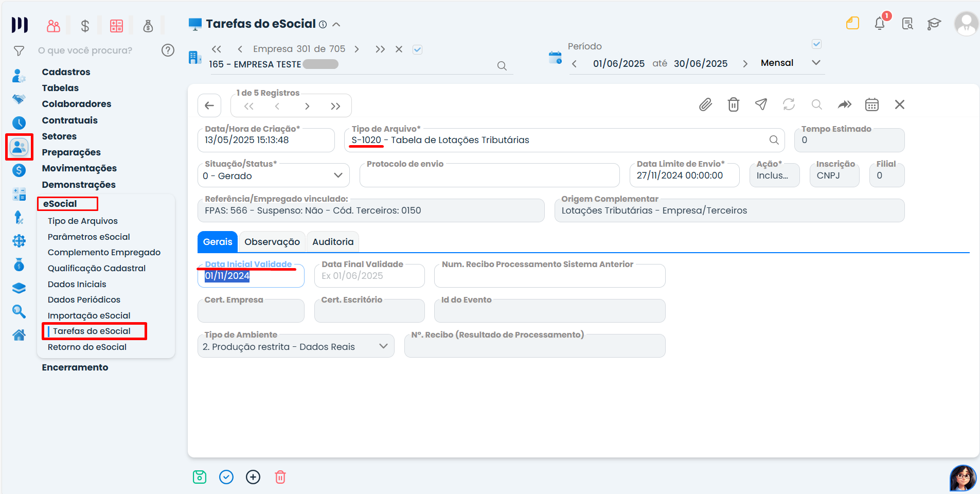Open the assistant avatar in bottom corner
980x494 pixels.
[x=963, y=479]
